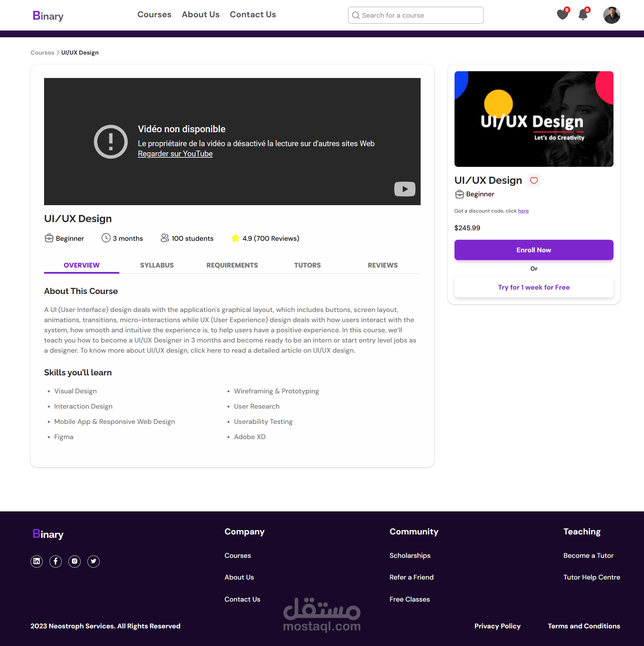This screenshot has height=646, width=644.
Task: Open the UI/UX Design course thumbnail
Action: (x=534, y=119)
